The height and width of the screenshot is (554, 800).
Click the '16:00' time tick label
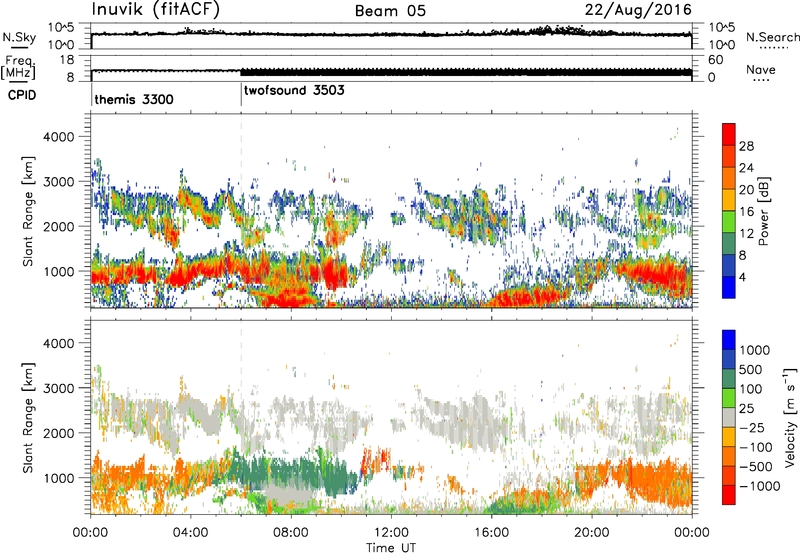pyautogui.click(x=491, y=533)
